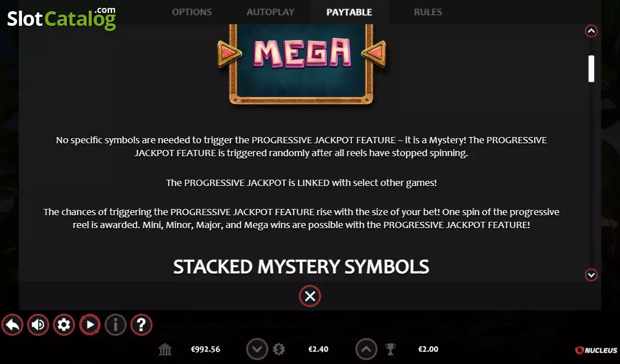The width and height of the screenshot is (620, 364).
Task: Click the back arrow button
Action: (x=12, y=325)
